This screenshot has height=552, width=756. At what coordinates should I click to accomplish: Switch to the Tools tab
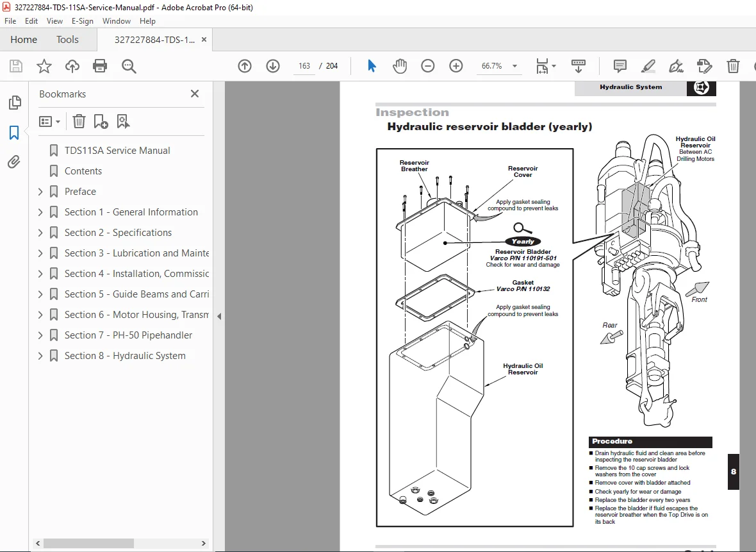(x=67, y=40)
